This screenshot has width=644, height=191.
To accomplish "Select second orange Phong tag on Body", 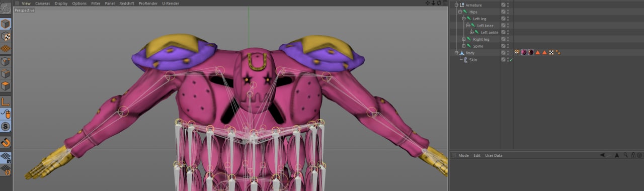I will (x=544, y=52).
